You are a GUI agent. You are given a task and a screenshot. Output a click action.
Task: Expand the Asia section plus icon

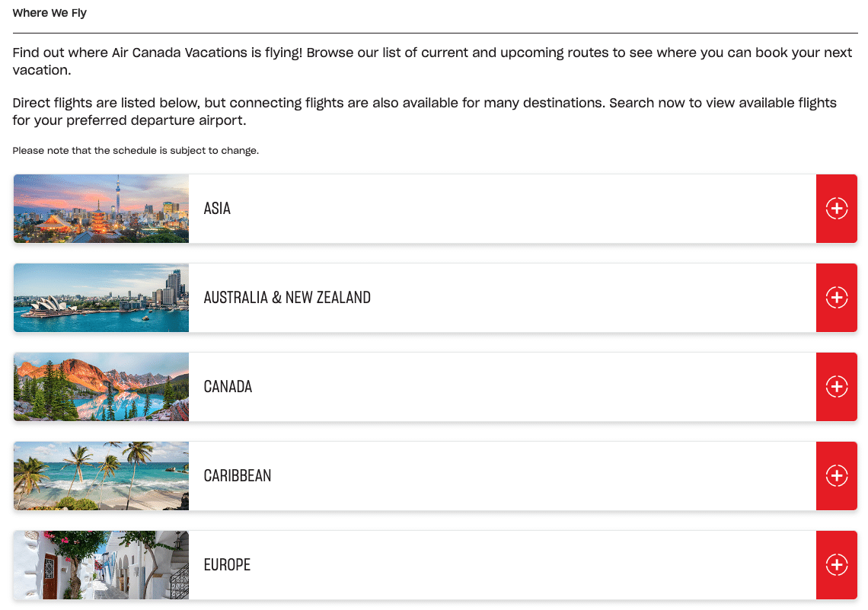click(x=836, y=209)
